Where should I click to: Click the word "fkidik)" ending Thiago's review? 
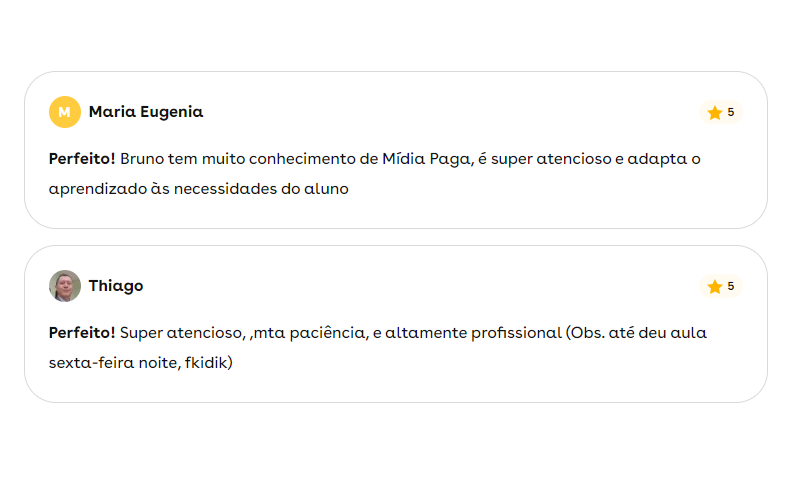click(209, 362)
